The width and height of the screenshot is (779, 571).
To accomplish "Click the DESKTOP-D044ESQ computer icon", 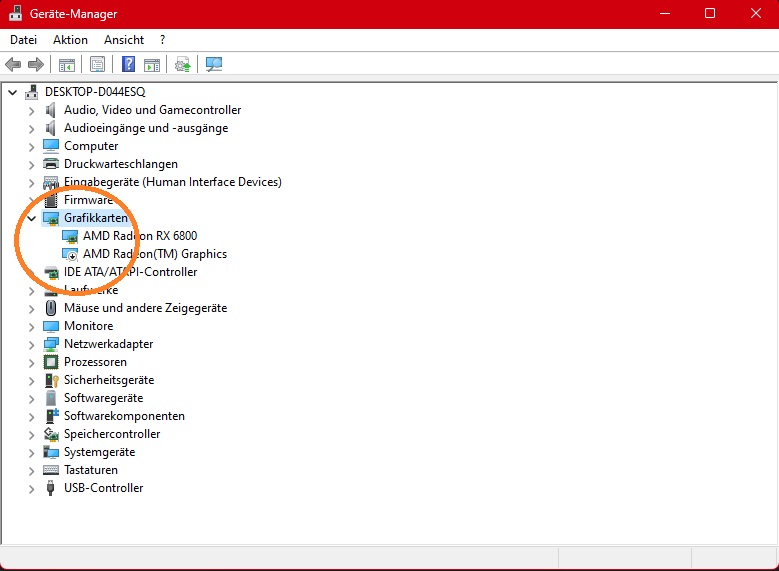I will pyautogui.click(x=32, y=92).
